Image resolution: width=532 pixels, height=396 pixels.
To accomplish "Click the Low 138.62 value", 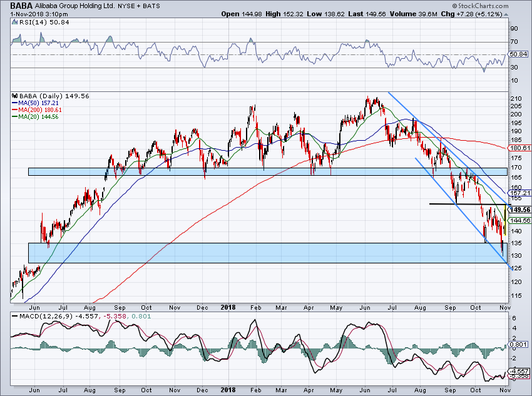I will pos(325,14).
